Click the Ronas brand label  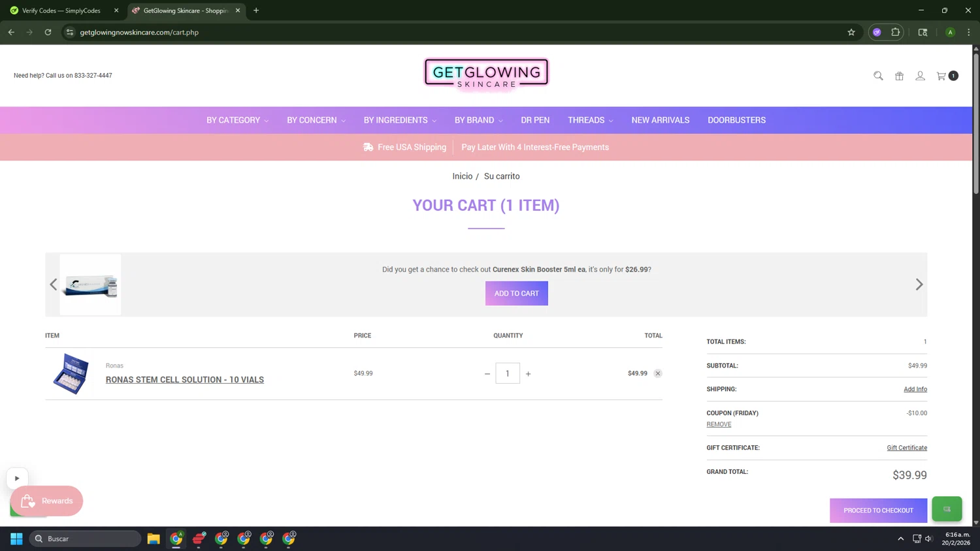[x=114, y=366]
